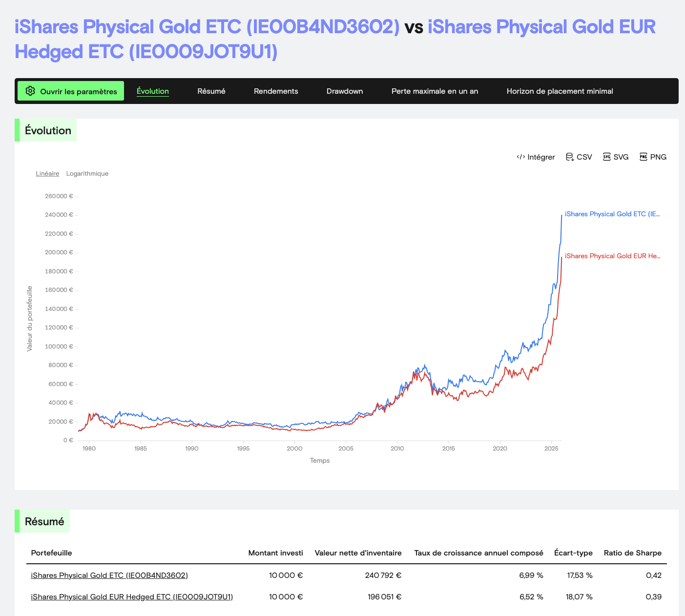Image resolution: width=685 pixels, height=616 pixels.
Task: Switch chart to Logarithmique scale
Action: click(x=87, y=173)
